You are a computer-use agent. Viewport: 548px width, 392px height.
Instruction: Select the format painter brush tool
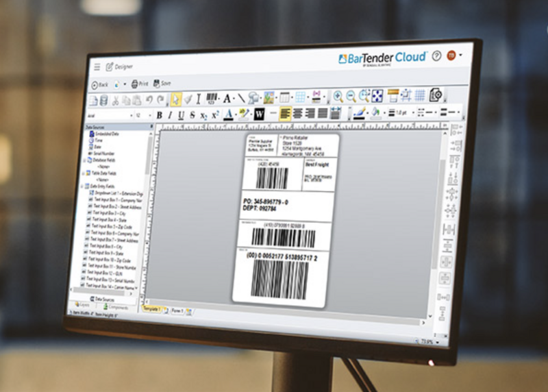187,99
